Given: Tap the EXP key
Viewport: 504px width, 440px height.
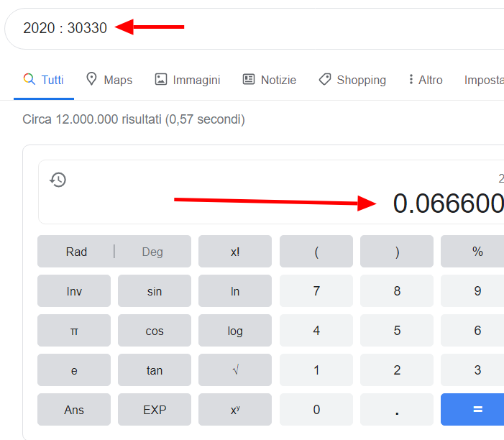Looking at the screenshot, I should pyautogui.click(x=155, y=410).
